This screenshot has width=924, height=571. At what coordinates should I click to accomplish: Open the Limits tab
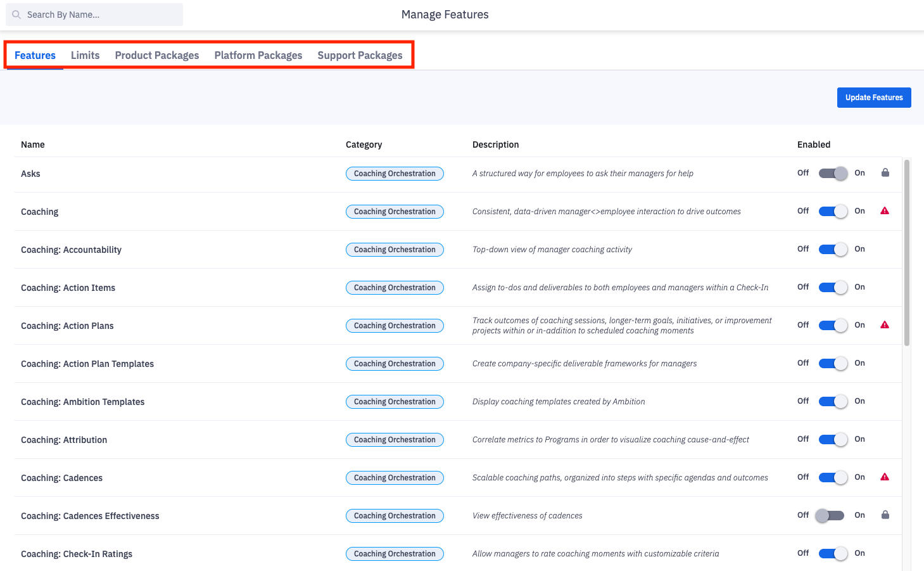(85, 56)
